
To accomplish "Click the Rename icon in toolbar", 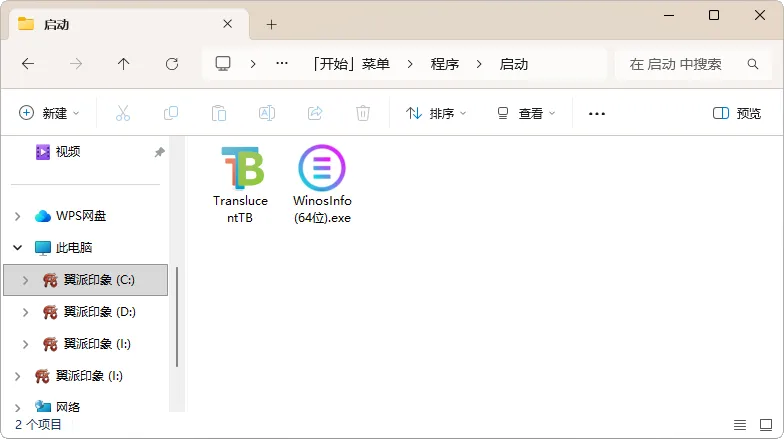I will point(267,114).
